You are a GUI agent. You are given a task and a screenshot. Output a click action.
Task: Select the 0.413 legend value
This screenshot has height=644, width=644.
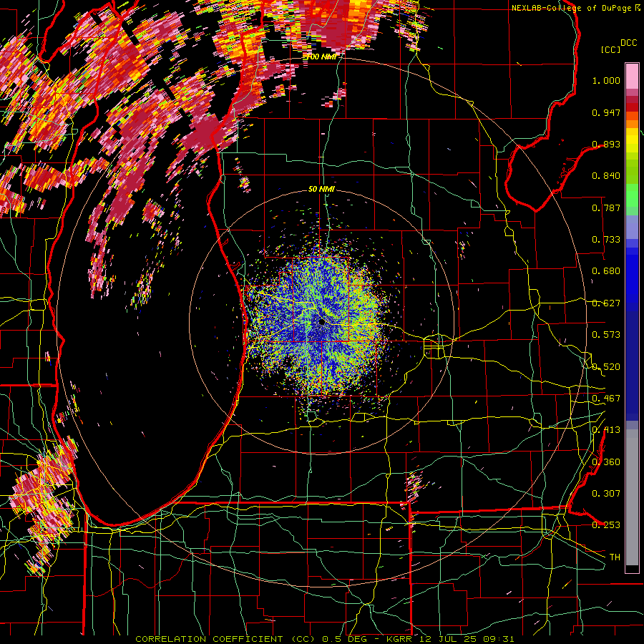coord(606,430)
